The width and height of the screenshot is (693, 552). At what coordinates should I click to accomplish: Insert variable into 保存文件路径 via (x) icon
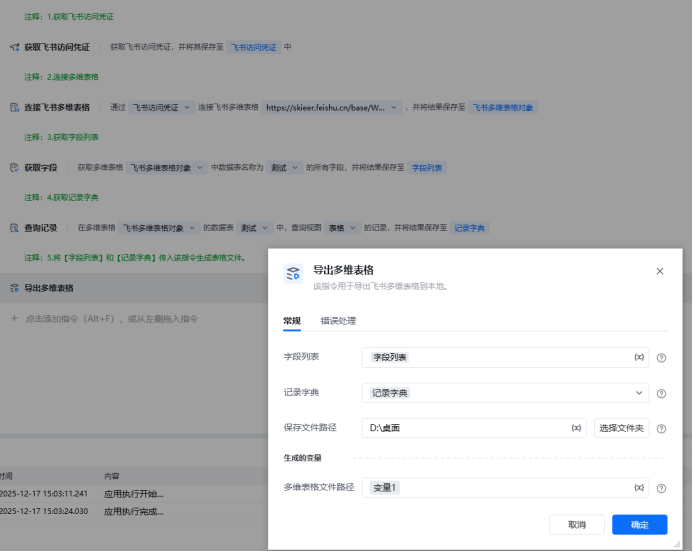pyautogui.click(x=576, y=428)
